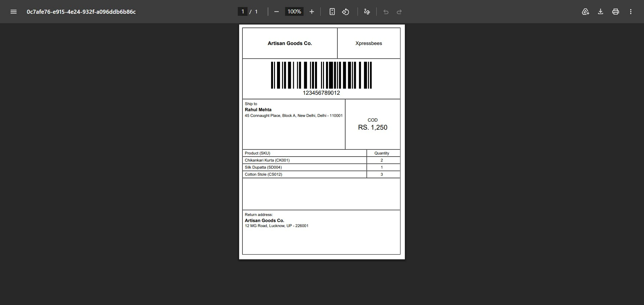The width and height of the screenshot is (644, 305).
Task: Click the Chikankari Kurta (CK001) row
Action: (x=321, y=160)
